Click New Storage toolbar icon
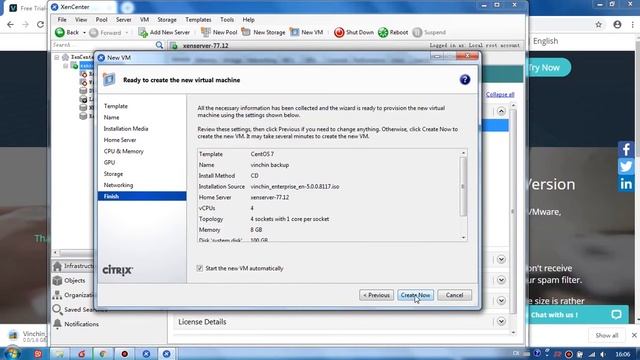Image resolution: width=640 pixels, height=360 pixels. [x=246, y=32]
